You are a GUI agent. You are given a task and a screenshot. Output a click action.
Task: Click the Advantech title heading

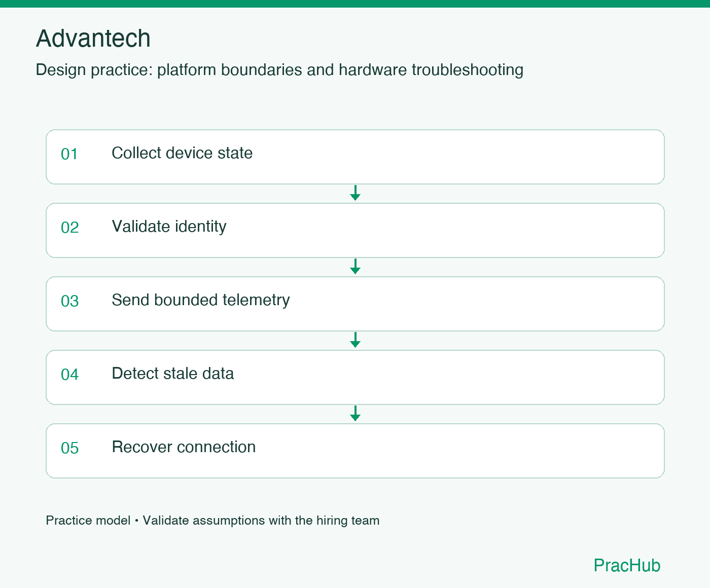coord(93,39)
